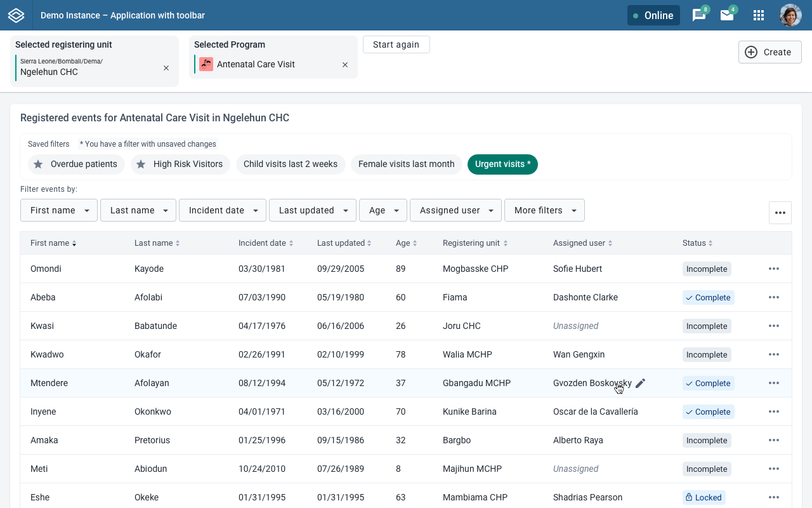812x508 pixels.
Task: Open the messages chat icon
Action: point(698,15)
